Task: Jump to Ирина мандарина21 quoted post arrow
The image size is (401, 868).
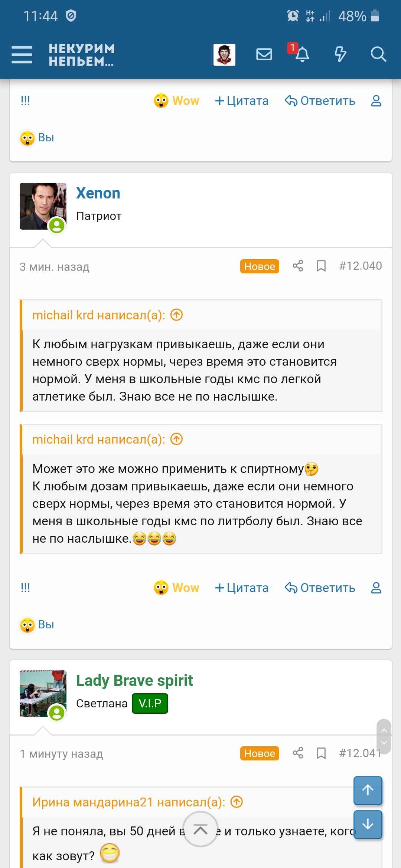Action: (x=237, y=802)
